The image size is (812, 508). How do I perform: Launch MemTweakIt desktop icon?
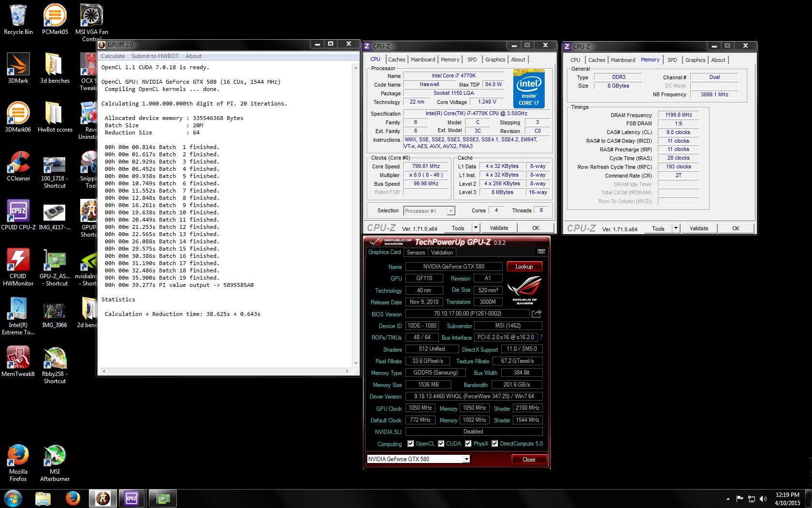(18, 361)
